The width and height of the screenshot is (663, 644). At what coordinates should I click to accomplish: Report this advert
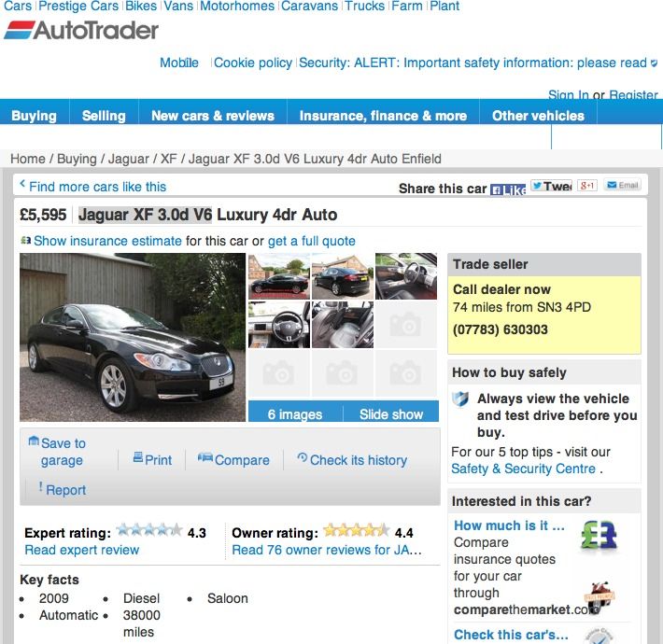(63, 489)
